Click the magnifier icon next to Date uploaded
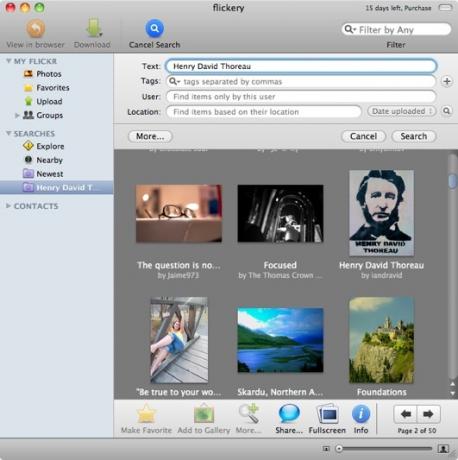Image resolution: width=458 pixels, height=460 pixels. tap(446, 111)
